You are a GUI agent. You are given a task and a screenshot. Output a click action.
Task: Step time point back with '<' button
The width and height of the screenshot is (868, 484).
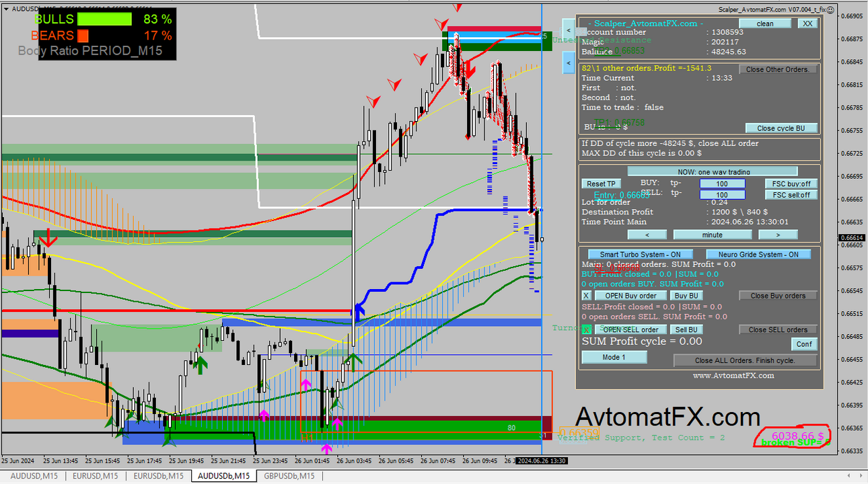(x=647, y=235)
